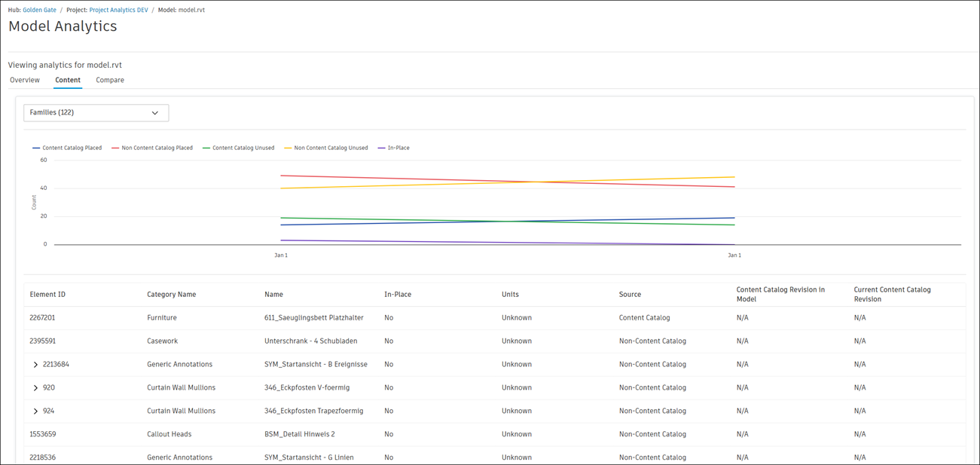Click the Units column header
The width and height of the screenshot is (980, 465).
point(510,295)
